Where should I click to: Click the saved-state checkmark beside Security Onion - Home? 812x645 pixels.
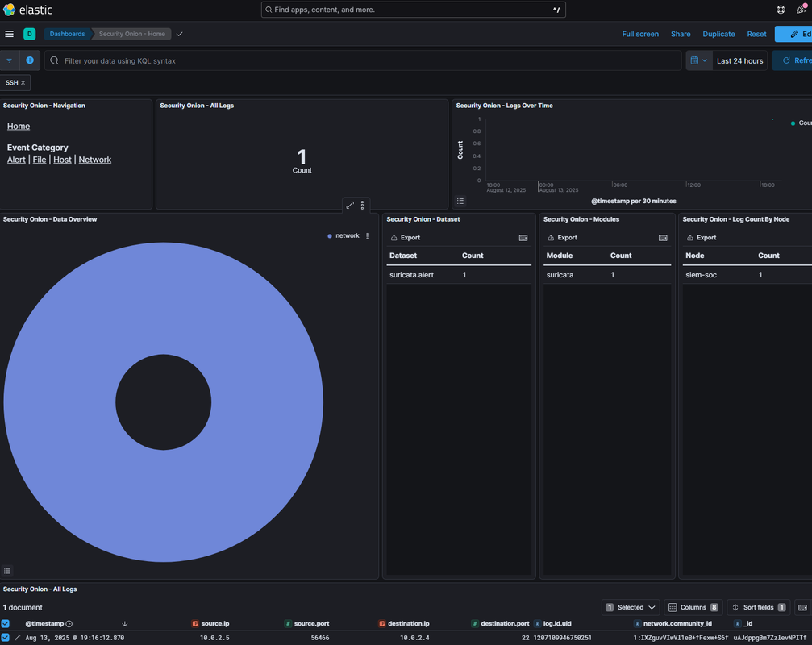179,34
